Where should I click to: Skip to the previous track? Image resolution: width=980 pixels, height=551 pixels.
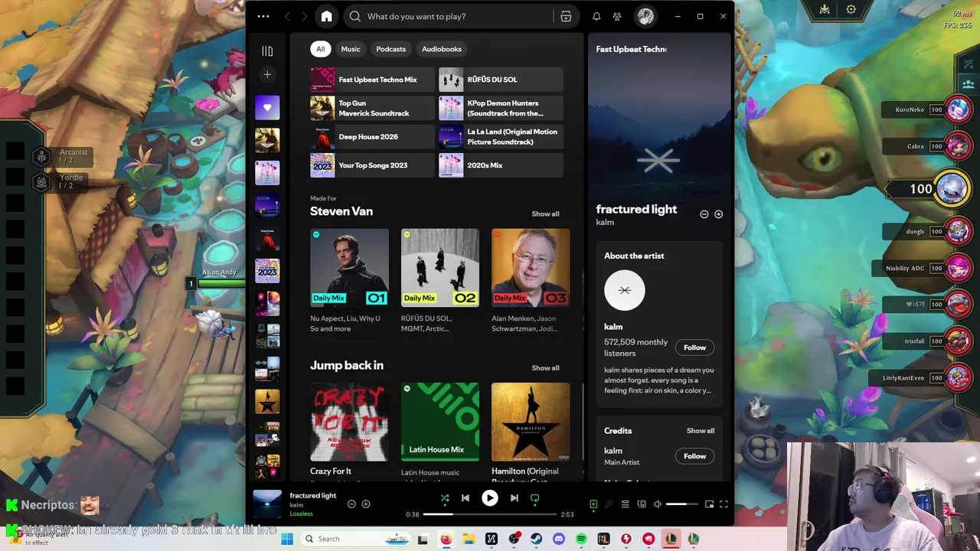pos(465,498)
